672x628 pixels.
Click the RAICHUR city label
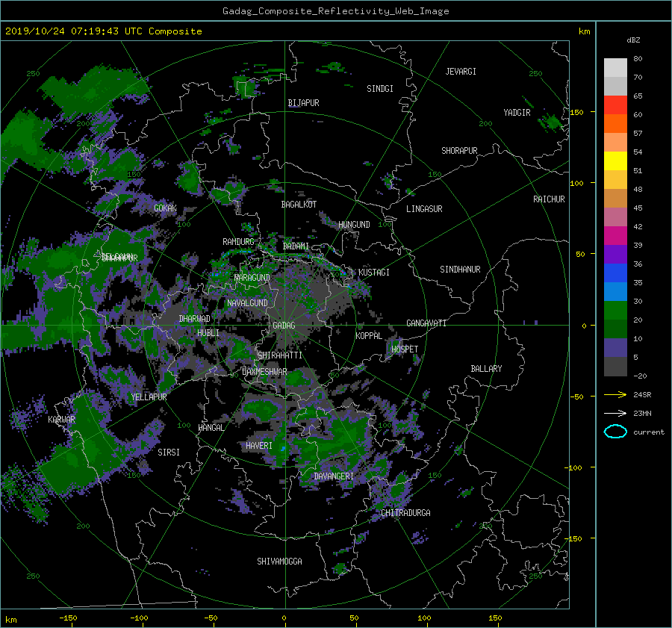click(x=549, y=199)
